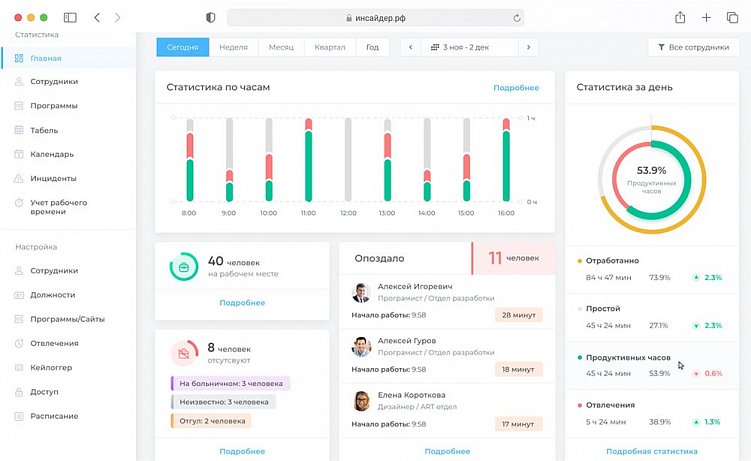Show the browser tab overview icon
This screenshot has width=751, height=461.
coord(732,18)
